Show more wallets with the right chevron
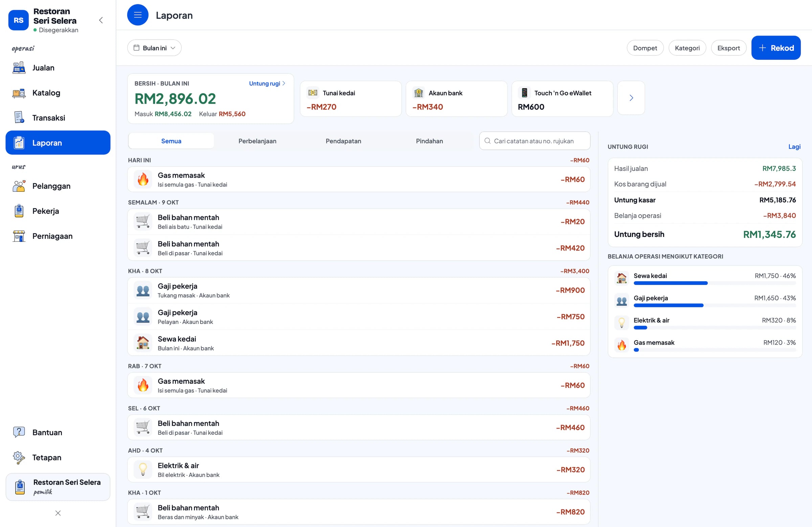Image resolution: width=812 pixels, height=527 pixels. click(x=631, y=98)
